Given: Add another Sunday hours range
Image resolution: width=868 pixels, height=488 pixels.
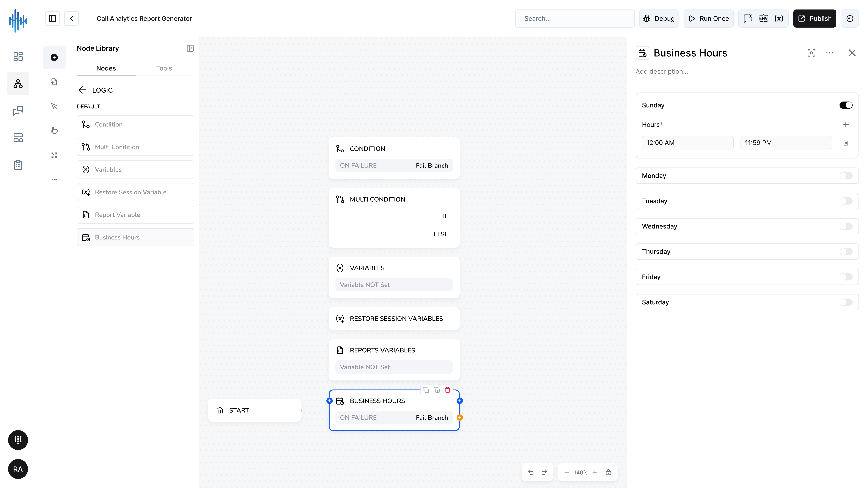Looking at the screenshot, I should point(846,125).
